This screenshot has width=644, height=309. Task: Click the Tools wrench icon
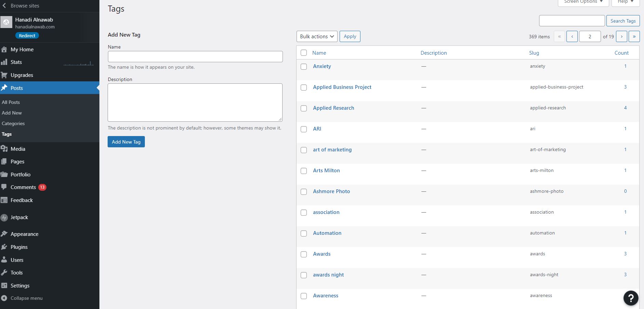tap(4, 273)
